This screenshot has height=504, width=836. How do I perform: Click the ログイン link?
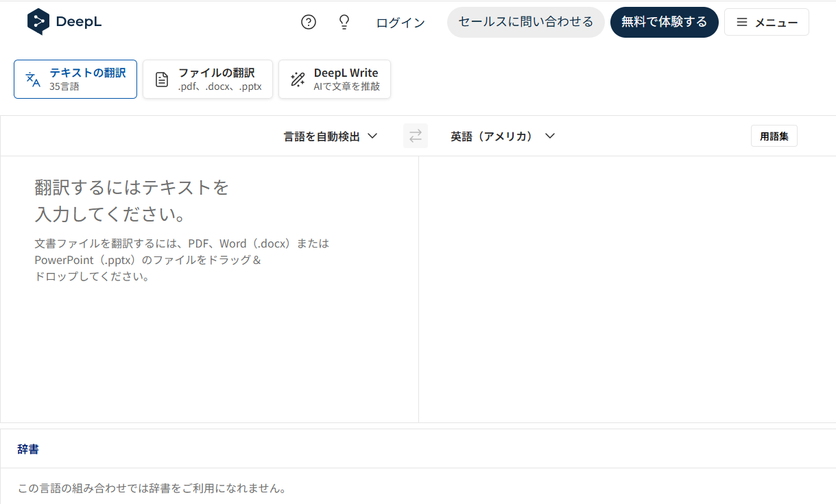pos(400,21)
